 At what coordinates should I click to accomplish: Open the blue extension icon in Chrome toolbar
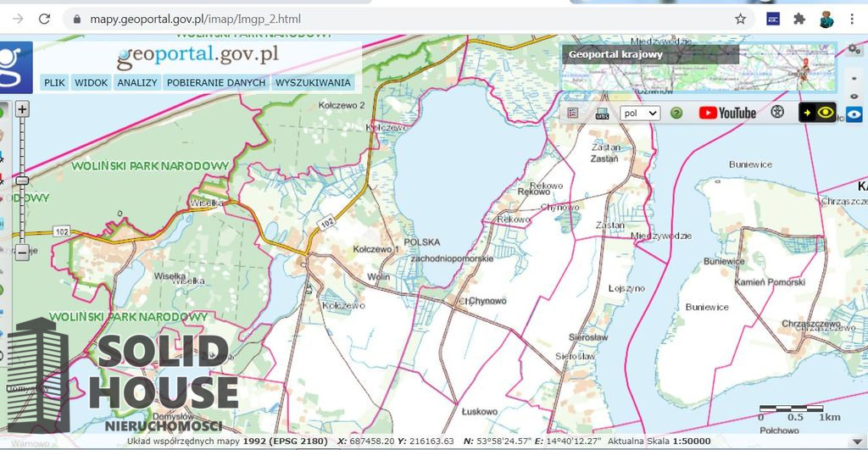[773, 19]
